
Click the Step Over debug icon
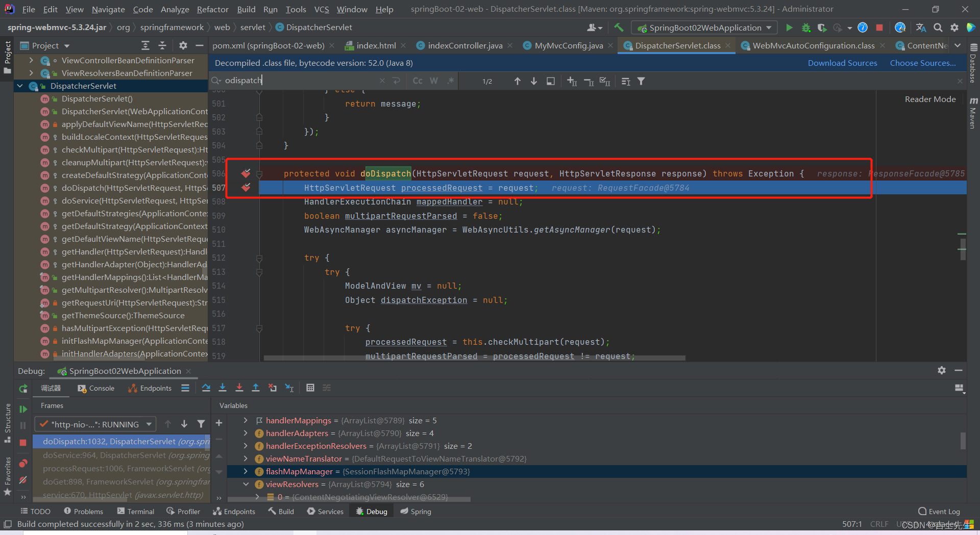tap(206, 388)
